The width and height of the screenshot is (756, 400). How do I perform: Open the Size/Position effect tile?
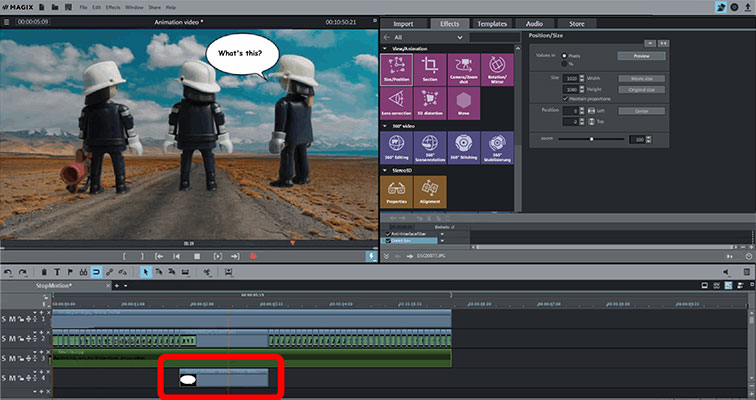[396, 69]
